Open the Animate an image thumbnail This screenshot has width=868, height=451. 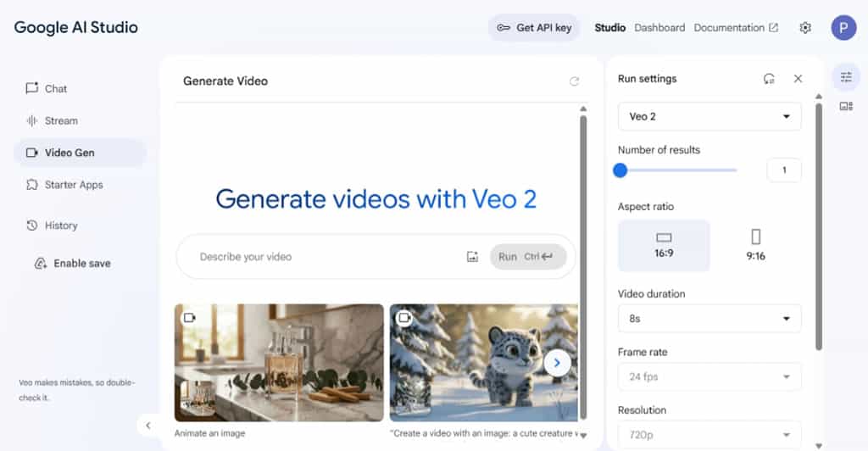pos(279,363)
